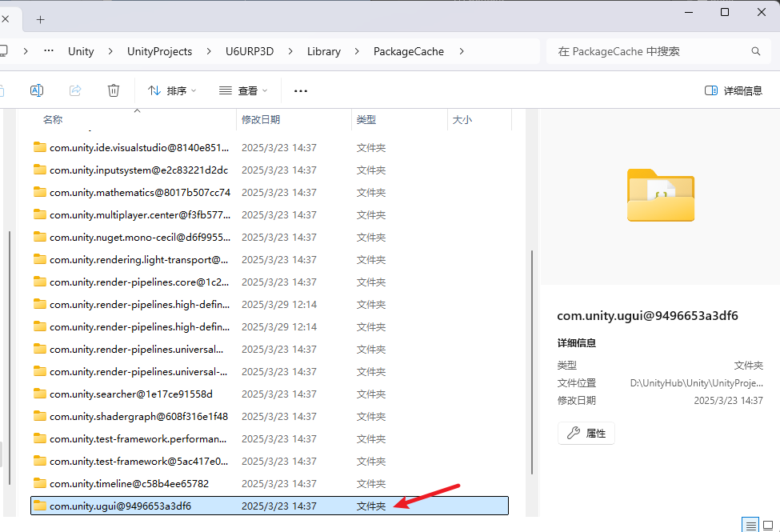780x532 pixels.
Task: Collapse the sort indicator arrow above Name column
Action: click(138, 110)
